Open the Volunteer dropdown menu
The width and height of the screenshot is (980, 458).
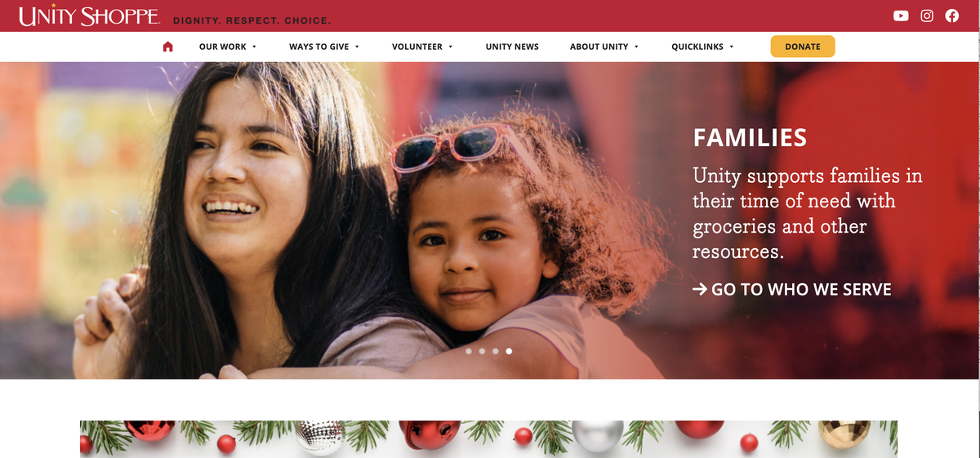(x=422, y=47)
